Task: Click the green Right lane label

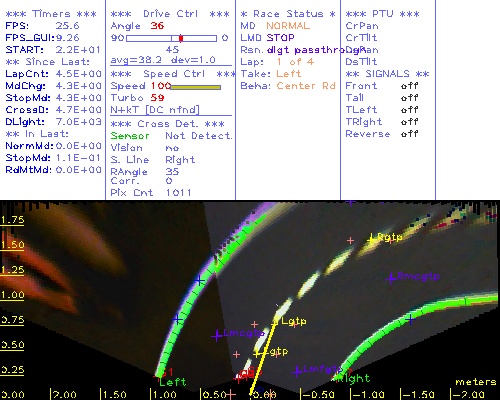Action: point(354,378)
